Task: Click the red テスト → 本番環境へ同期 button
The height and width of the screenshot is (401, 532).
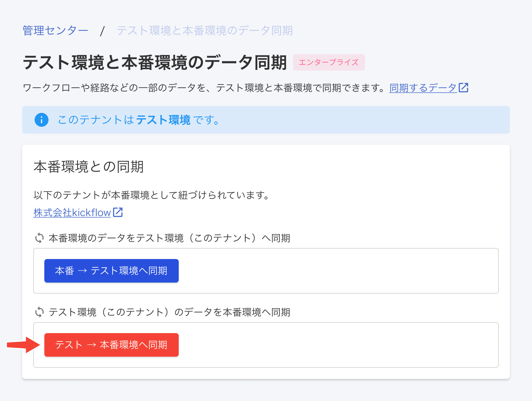Action: point(112,345)
